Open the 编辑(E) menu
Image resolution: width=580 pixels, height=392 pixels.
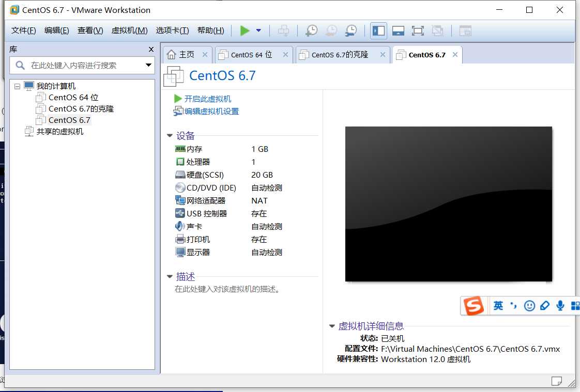[x=56, y=30]
